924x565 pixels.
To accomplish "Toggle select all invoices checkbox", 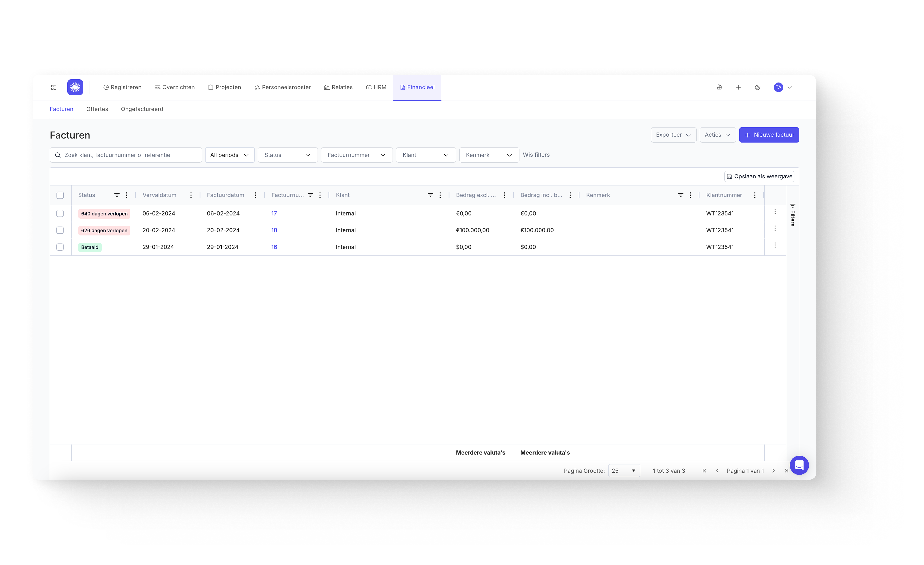I will (x=60, y=195).
